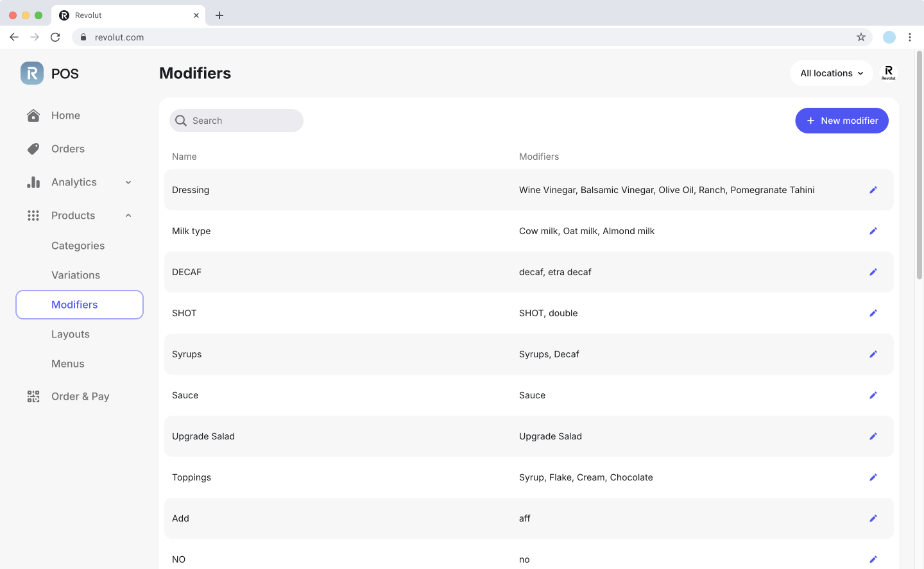Click the page vertical scrollbar
This screenshot has width=924, height=569.
919,167
